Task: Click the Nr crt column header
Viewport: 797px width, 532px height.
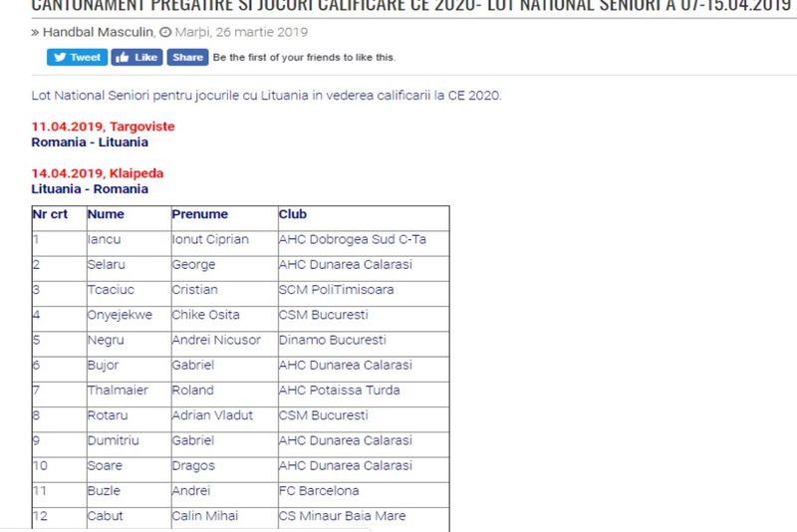Action: pyautogui.click(x=49, y=214)
